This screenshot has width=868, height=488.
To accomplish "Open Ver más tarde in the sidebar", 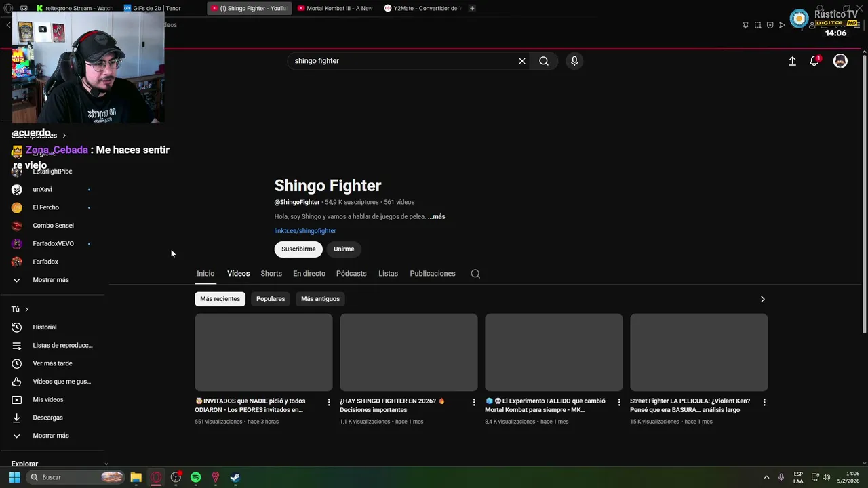I will (x=52, y=363).
